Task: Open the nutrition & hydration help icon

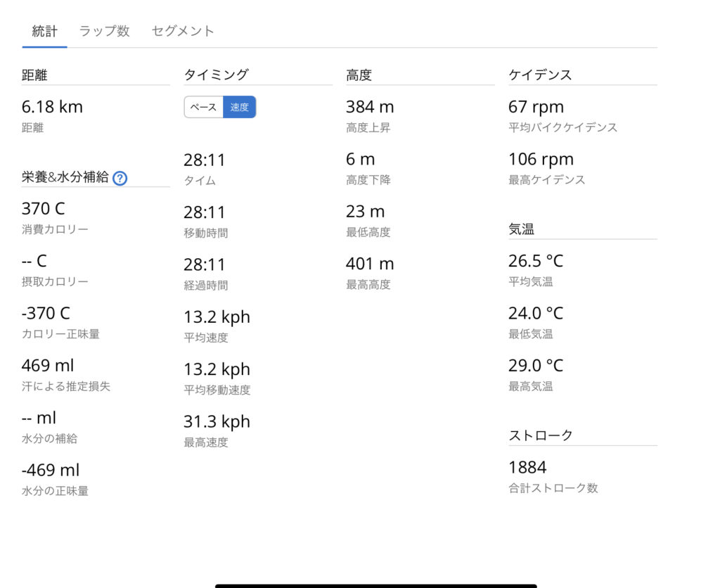Action: [120, 178]
